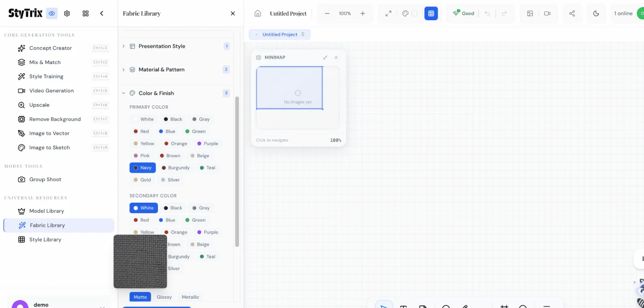Image resolution: width=644 pixels, height=308 pixels.
Task: Click the fullscreen expand arrows icon
Action: coord(388,14)
